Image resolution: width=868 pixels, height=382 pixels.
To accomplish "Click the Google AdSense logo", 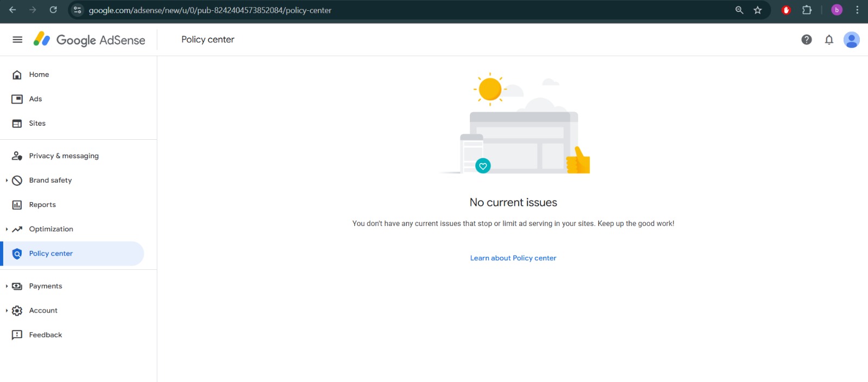I will click(x=89, y=40).
